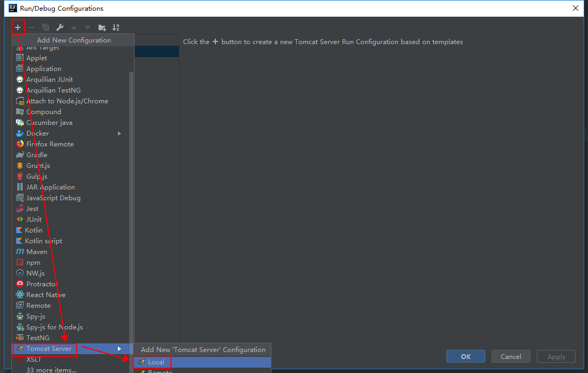The width and height of the screenshot is (588, 373).
Task: Select XSLT configuration type
Action: [x=71, y=360]
